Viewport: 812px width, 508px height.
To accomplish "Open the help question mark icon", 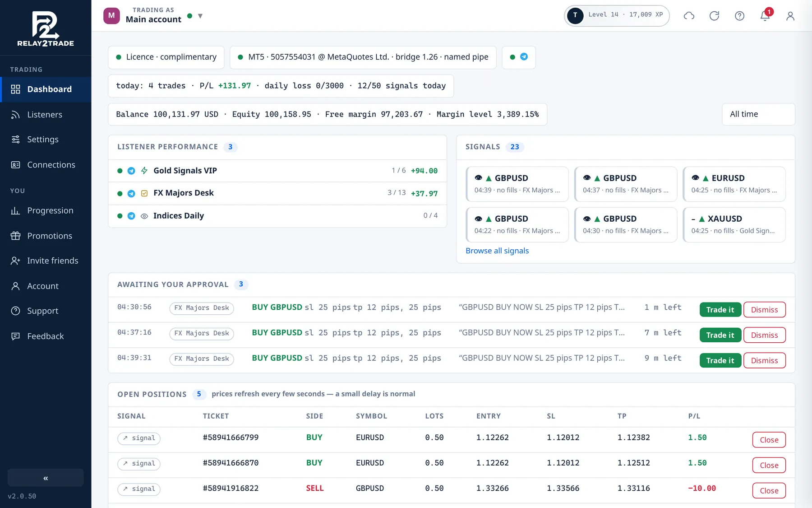I will [x=739, y=16].
